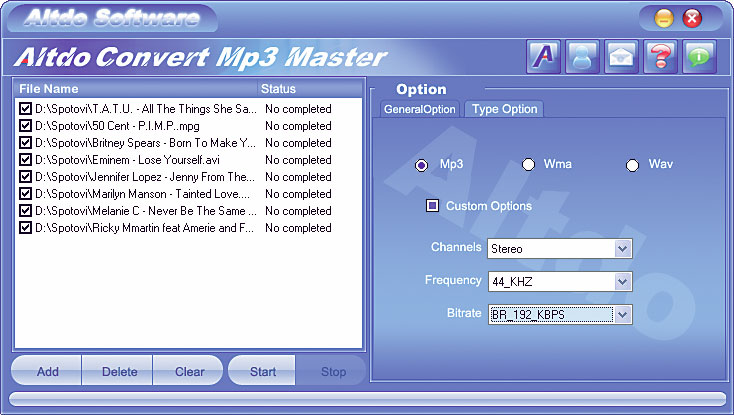Image resolution: width=734 pixels, height=415 pixels.
Task: Uncheck the 50 Cent P.I.M.P. checkbox
Action: (x=25, y=125)
